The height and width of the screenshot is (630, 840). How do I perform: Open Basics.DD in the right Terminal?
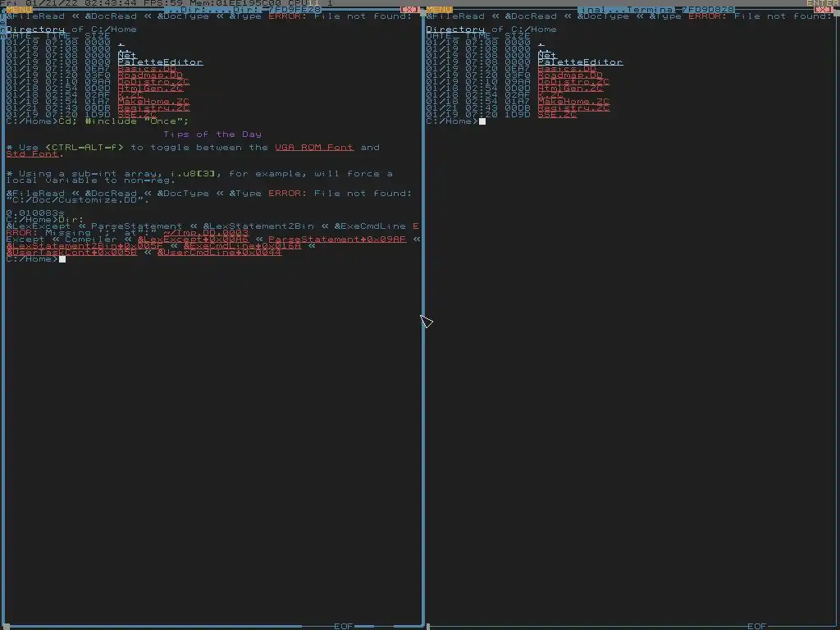tap(567, 69)
